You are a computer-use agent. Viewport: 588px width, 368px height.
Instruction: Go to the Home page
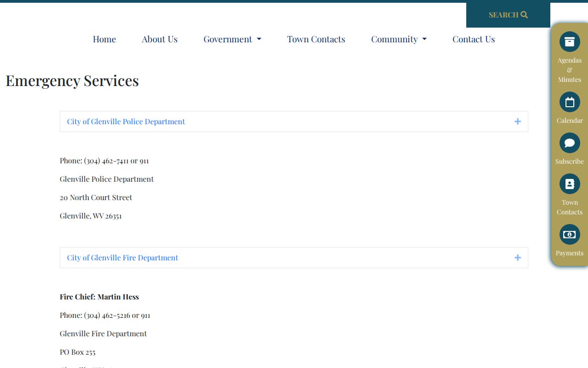click(104, 39)
